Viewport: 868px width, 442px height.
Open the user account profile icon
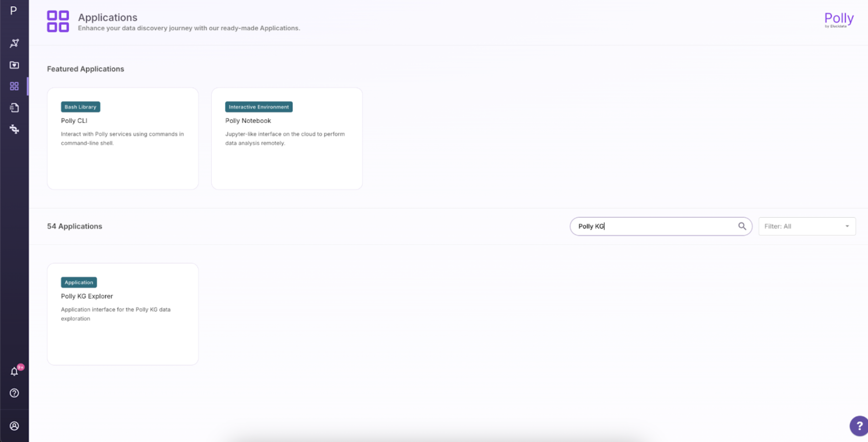14,426
